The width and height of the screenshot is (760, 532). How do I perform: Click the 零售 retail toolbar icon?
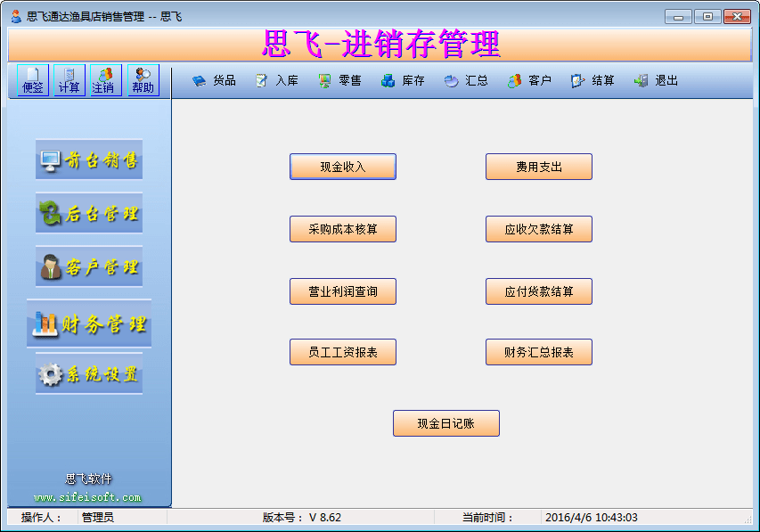339,80
